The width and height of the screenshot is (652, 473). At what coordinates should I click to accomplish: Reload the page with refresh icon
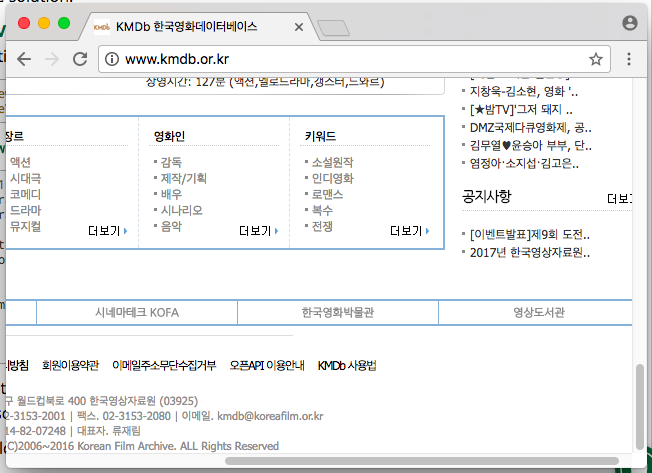(80, 59)
